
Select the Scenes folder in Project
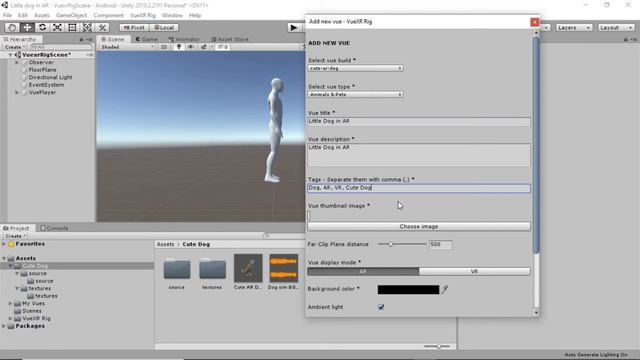31,311
